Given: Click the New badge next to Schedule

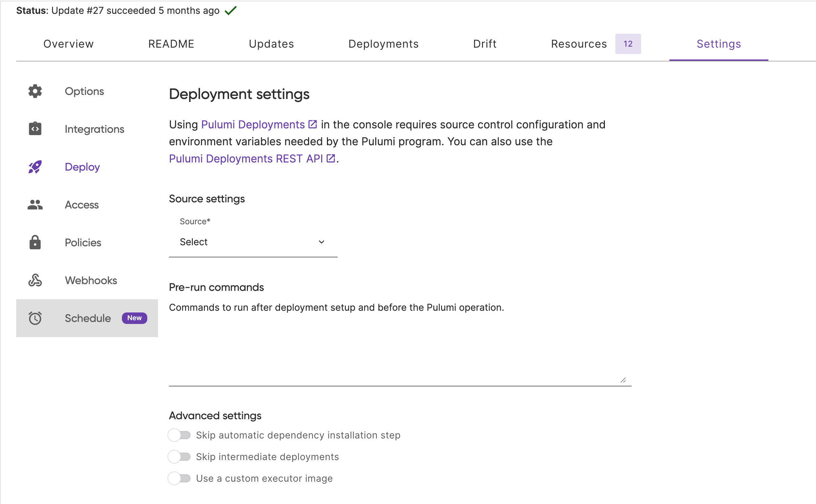Looking at the screenshot, I should coord(134,318).
